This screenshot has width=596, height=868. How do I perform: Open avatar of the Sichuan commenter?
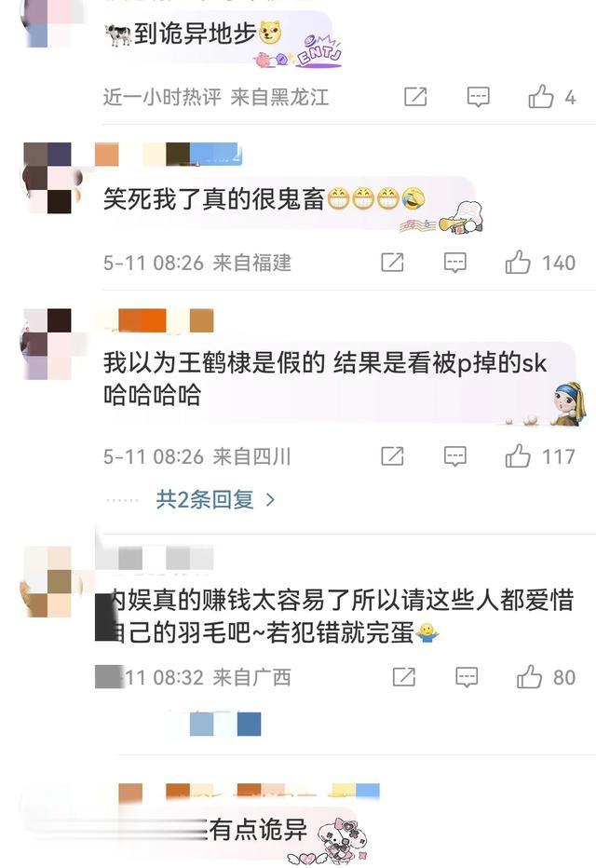[x=48, y=345]
